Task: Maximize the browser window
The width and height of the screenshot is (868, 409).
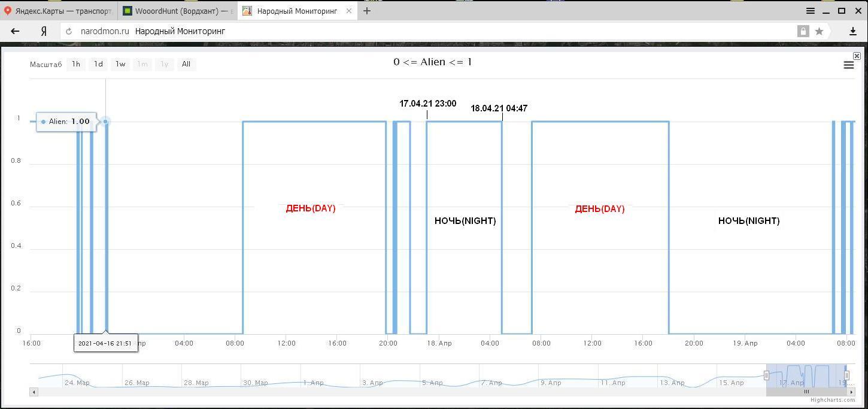Action: pos(841,11)
